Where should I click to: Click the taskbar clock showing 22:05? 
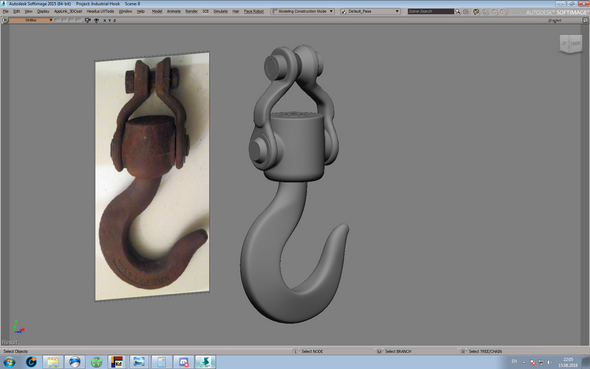pyautogui.click(x=568, y=362)
